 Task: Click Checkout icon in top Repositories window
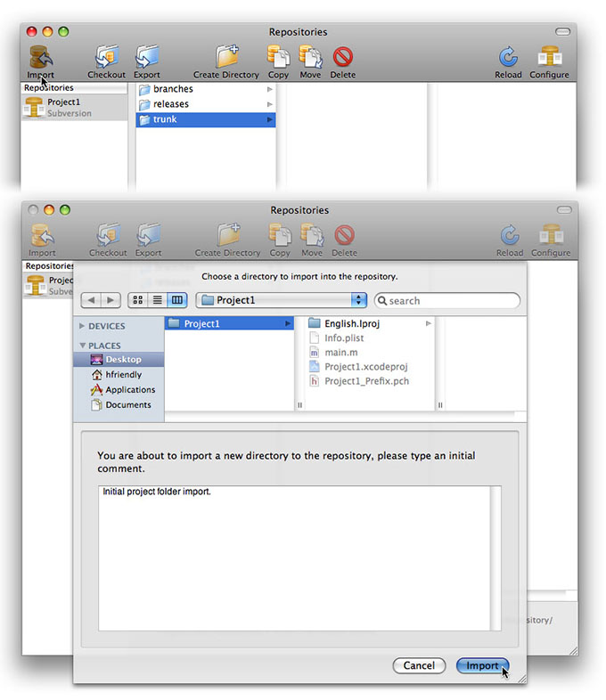click(x=106, y=57)
